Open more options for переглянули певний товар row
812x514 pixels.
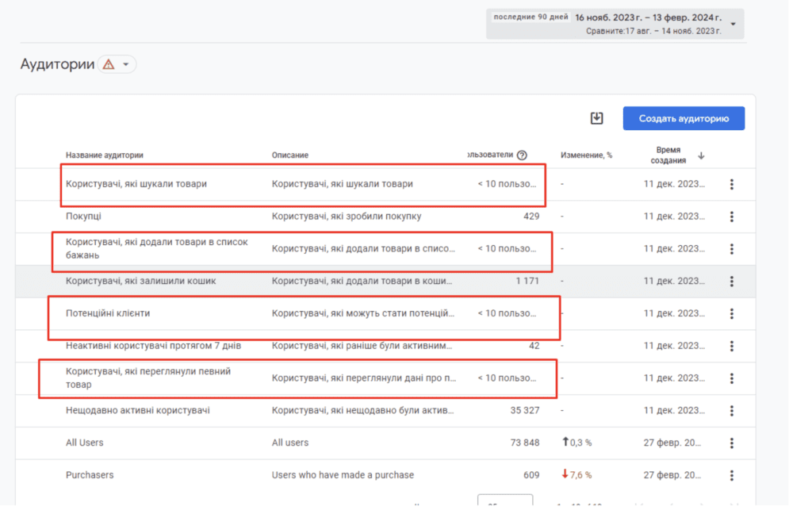point(732,378)
